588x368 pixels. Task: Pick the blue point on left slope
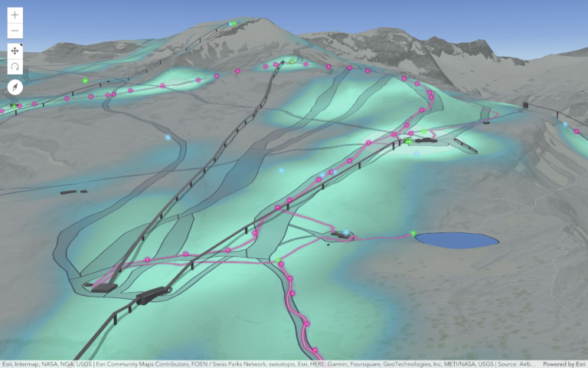(x=168, y=138)
